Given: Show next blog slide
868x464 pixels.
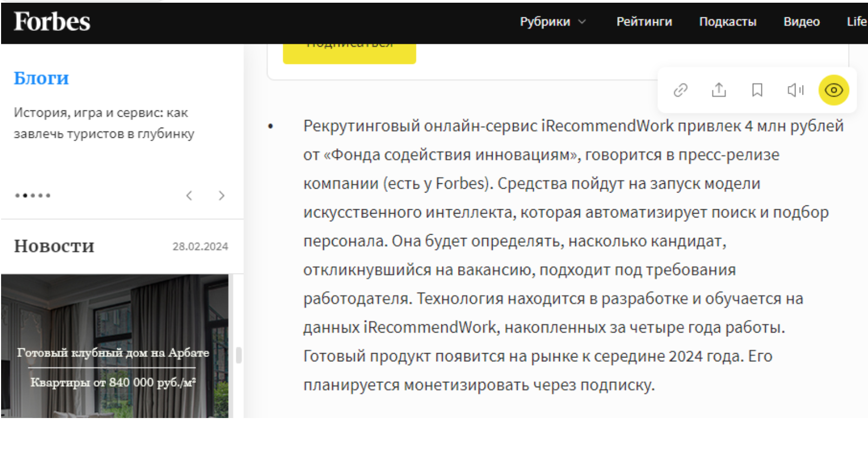Looking at the screenshot, I should coord(221,196).
